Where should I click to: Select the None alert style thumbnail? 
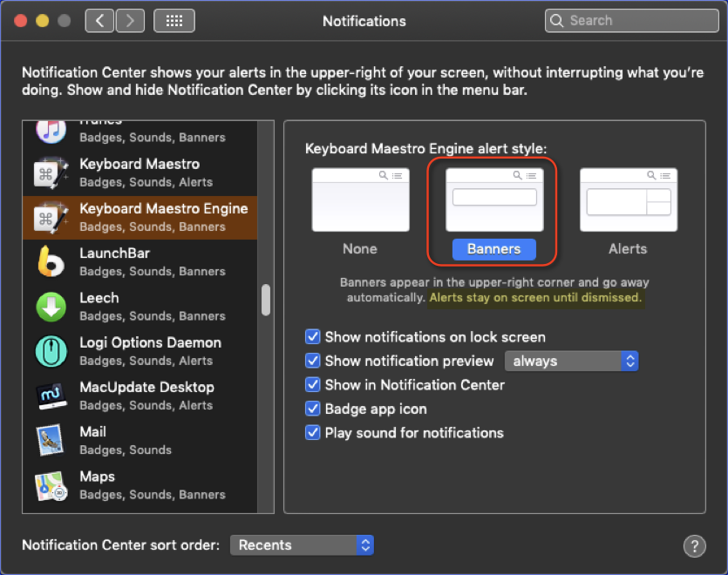361,200
